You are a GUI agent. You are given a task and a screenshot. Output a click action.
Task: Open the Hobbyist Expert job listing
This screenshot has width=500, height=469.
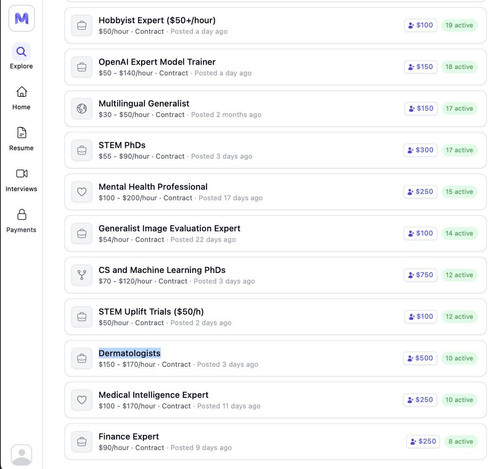coord(275,25)
